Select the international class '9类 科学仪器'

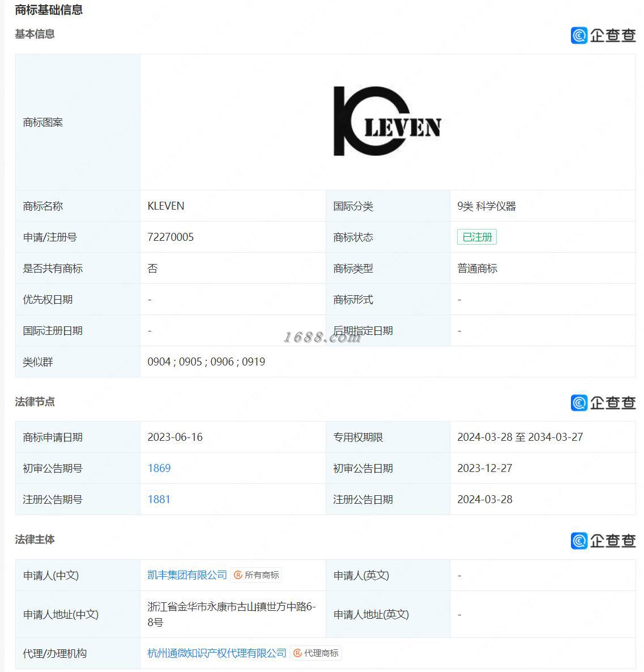(487, 206)
